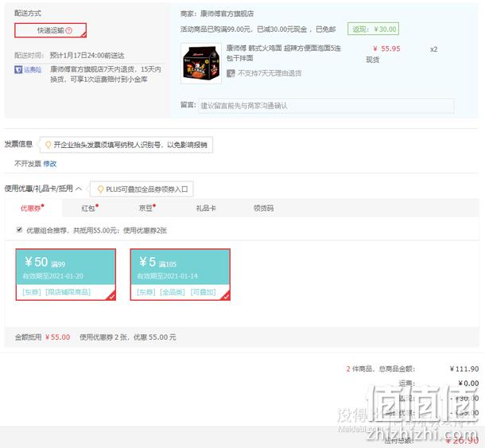This screenshot has height=448, width=485.
Task: Switch to the 京豆 tab
Action: [x=147, y=208]
